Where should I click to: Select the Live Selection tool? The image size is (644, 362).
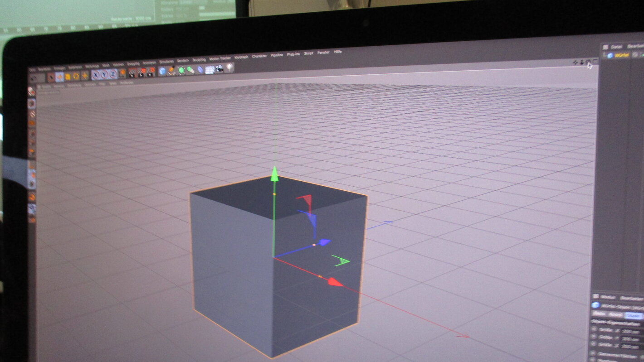pyautogui.click(x=51, y=77)
